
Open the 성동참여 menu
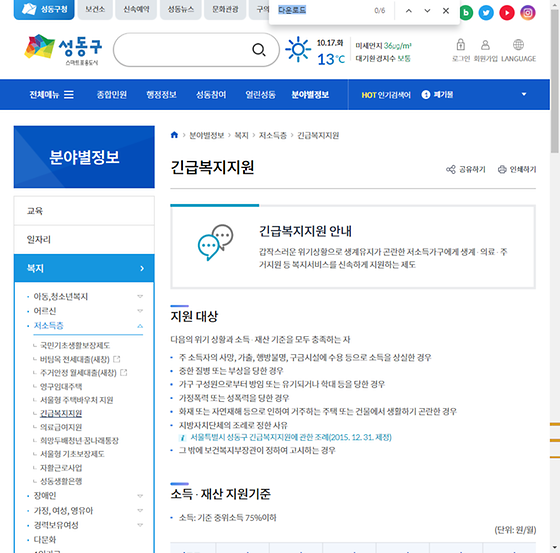click(211, 95)
